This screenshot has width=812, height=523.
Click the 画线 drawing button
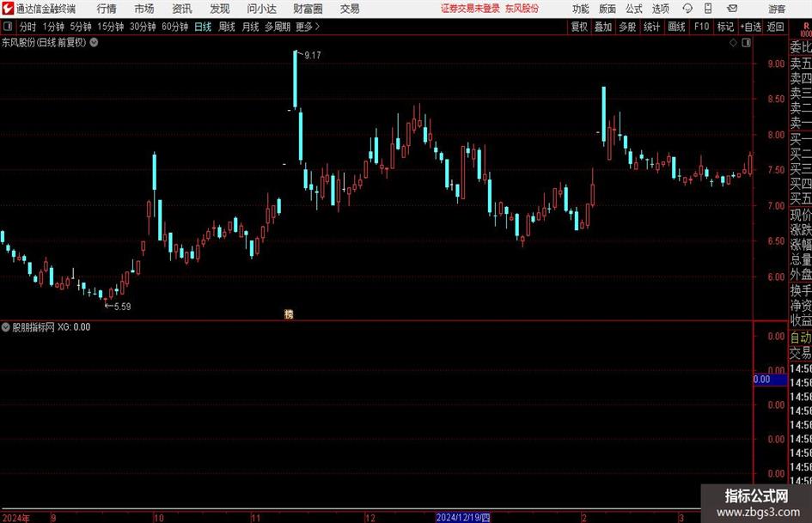click(676, 27)
